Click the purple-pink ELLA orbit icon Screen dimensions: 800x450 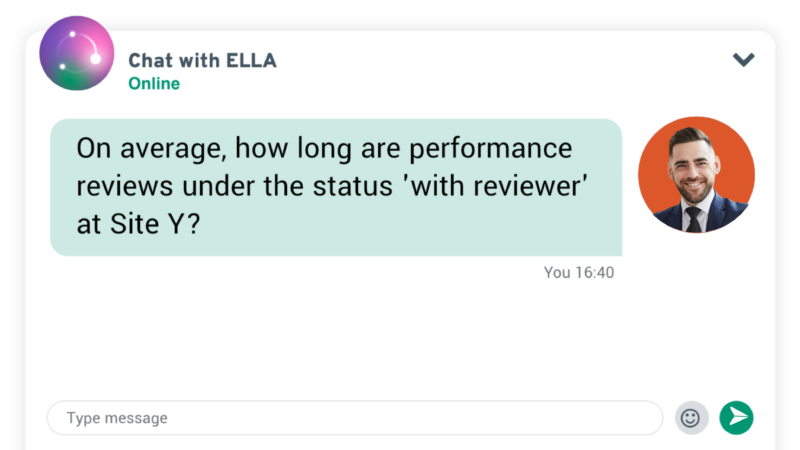coord(77,53)
